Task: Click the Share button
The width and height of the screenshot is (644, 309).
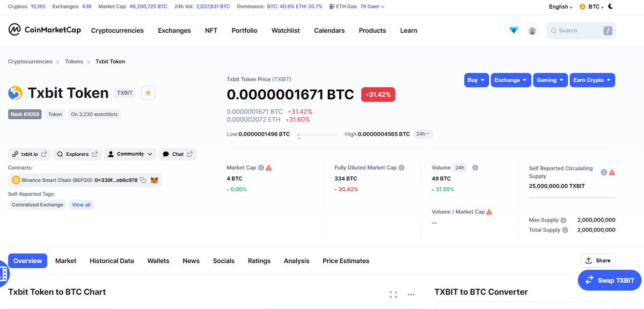Action: pyautogui.click(x=598, y=261)
